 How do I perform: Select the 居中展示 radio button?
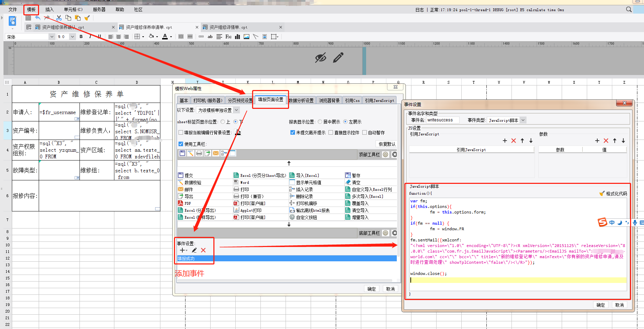point(320,122)
